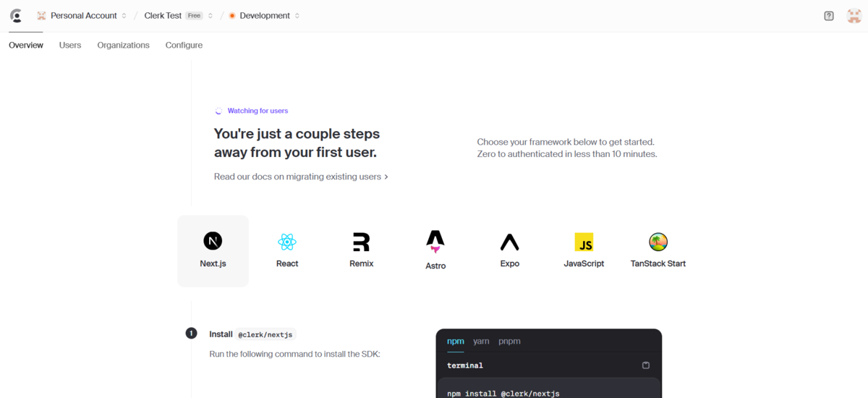This screenshot has width=868, height=398.
Task: Expand the Clerk Test application switcher
Action: pos(210,16)
